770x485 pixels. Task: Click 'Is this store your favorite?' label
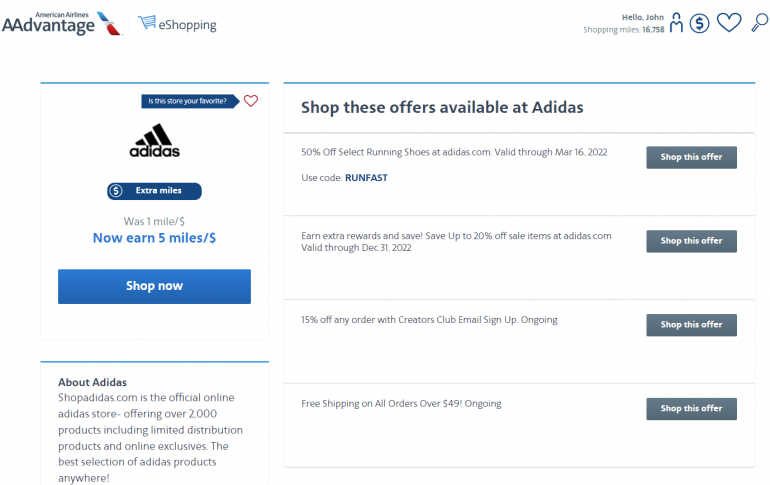point(192,101)
